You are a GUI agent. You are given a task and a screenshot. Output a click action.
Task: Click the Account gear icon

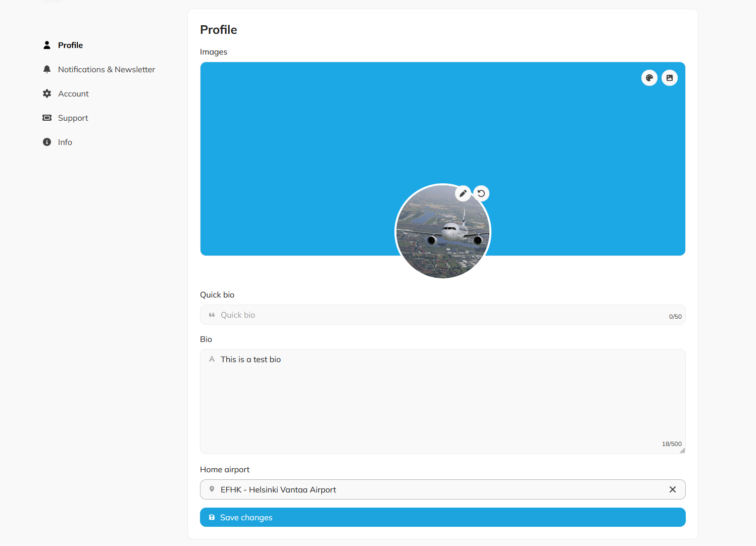(x=47, y=93)
